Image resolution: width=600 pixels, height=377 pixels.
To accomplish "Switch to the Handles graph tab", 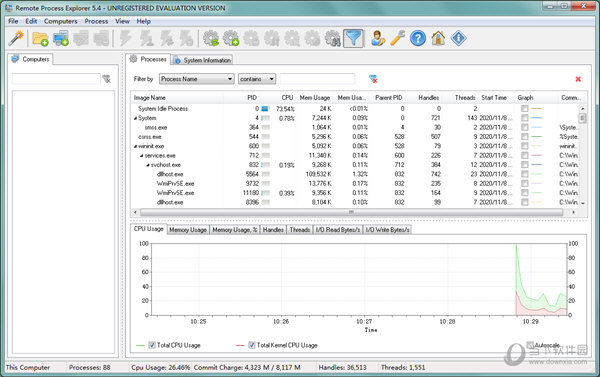I will 273,230.
